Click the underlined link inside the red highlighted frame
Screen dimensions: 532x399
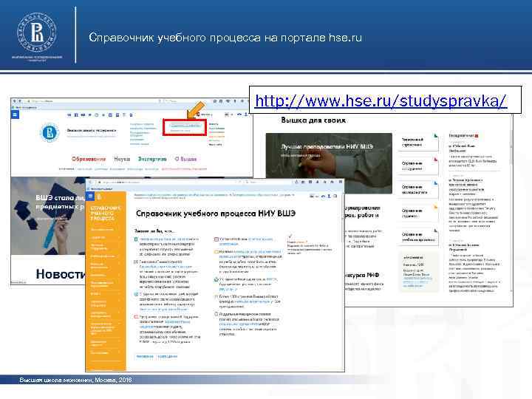[185, 125]
